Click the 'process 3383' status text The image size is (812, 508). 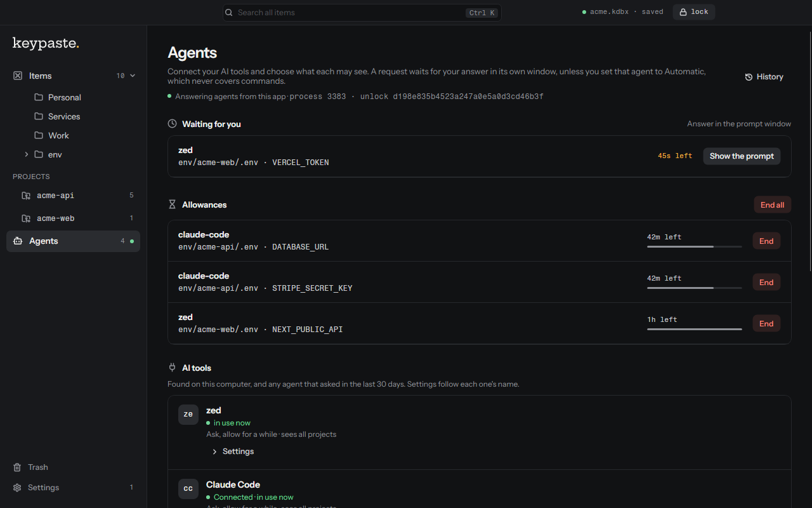318,97
